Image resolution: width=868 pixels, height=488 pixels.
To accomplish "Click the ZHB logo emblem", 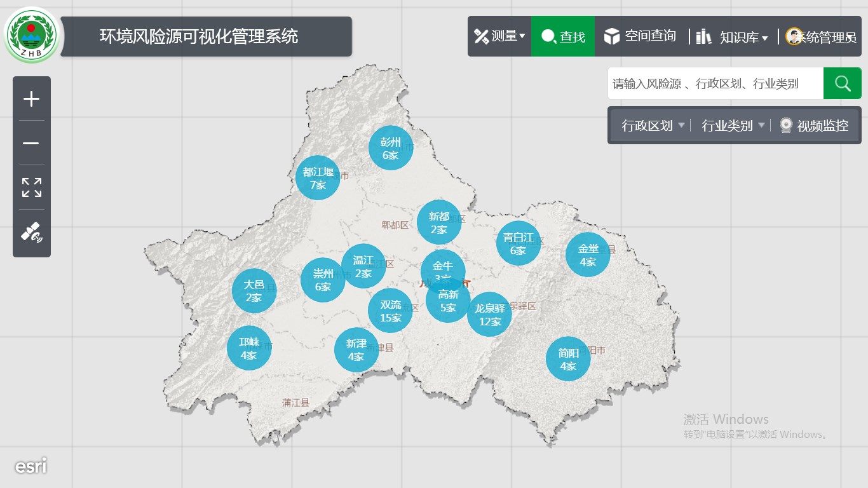I will [31, 35].
